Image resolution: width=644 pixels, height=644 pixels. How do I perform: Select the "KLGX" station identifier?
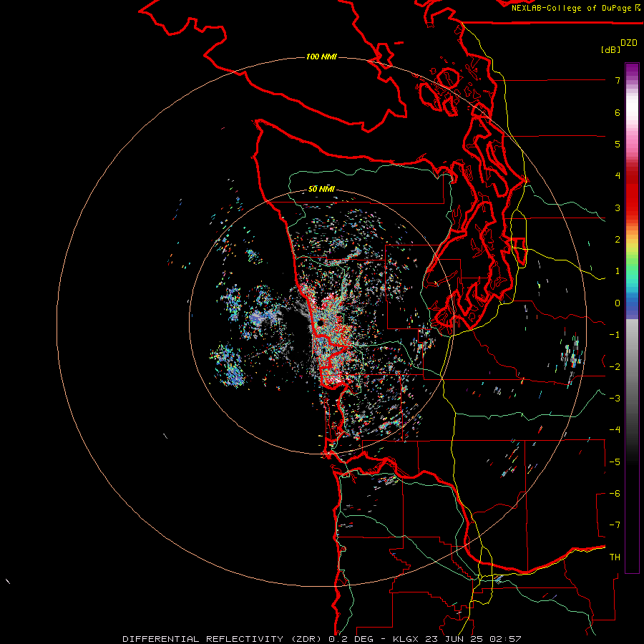407,639
